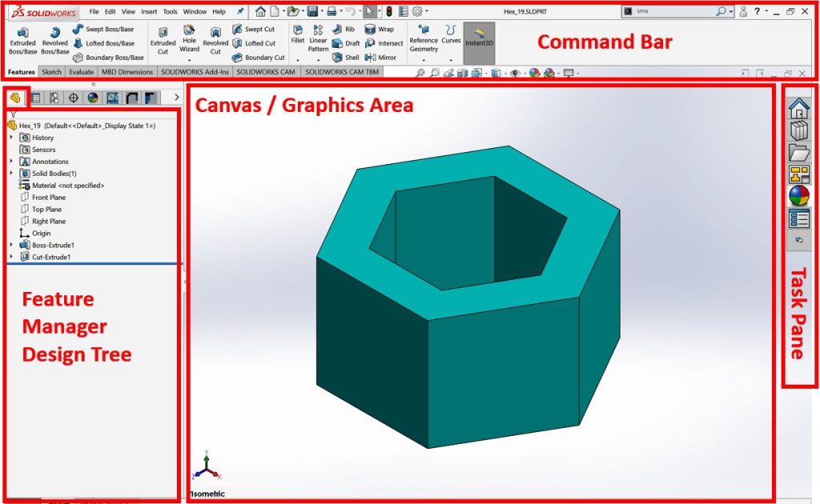Image resolution: width=820 pixels, height=504 pixels.
Task: Expand the Boss-Extrude1 feature node
Action: pos(11,245)
